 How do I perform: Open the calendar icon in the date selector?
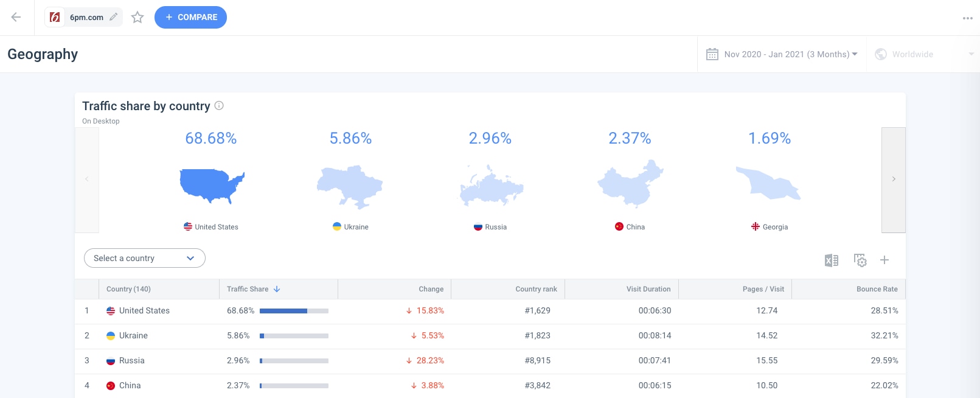tap(712, 54)
